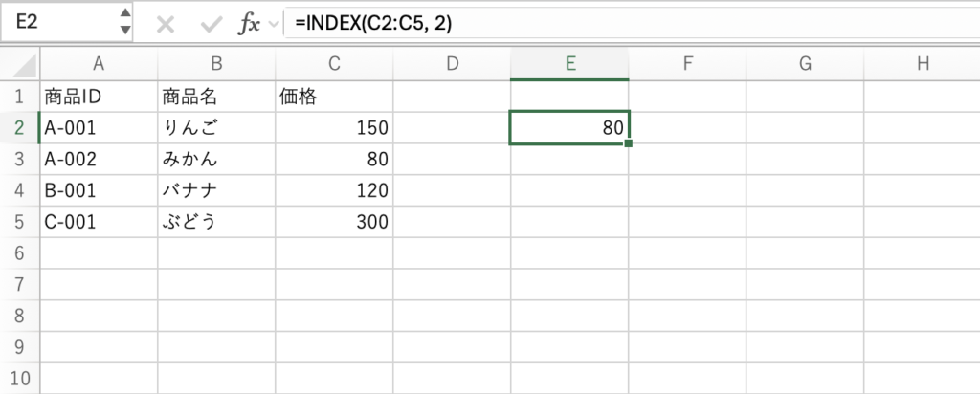The width and height of the screenshot is (980, 394).
Task: Click the Name Box down arrow
Action: tap(124, 32)
